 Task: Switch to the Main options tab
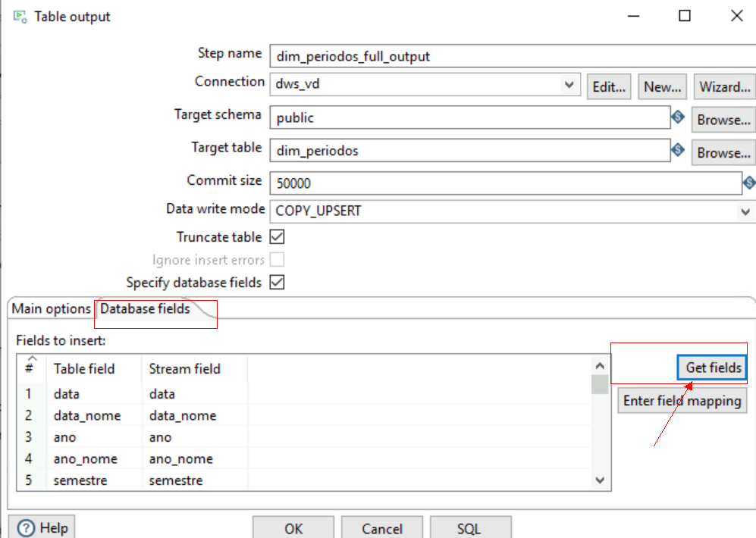[51, 308]
